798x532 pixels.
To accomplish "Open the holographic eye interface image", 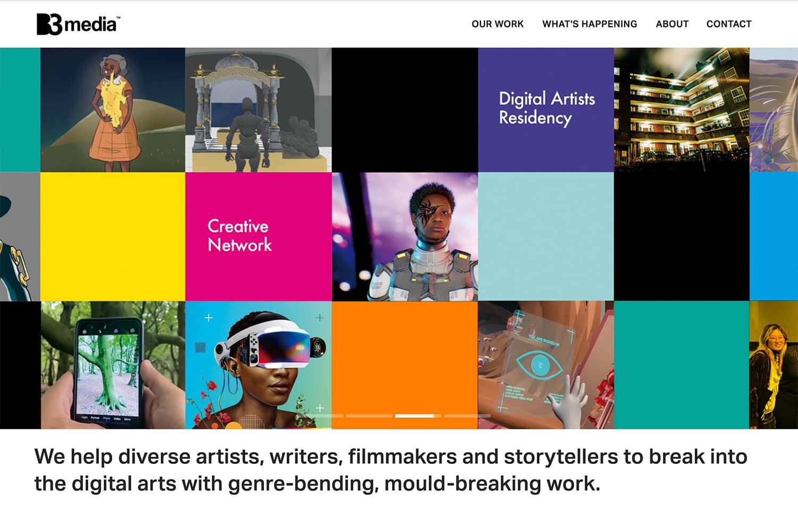I will 546,365.
